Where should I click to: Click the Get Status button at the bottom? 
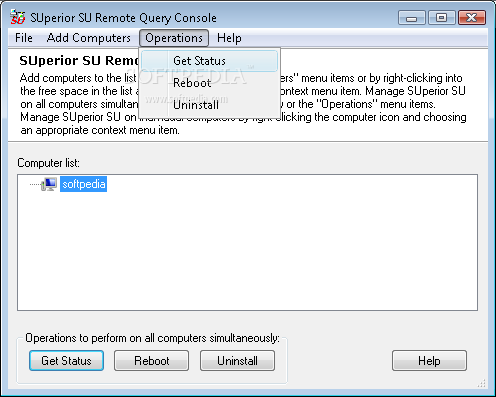[66, 360]
